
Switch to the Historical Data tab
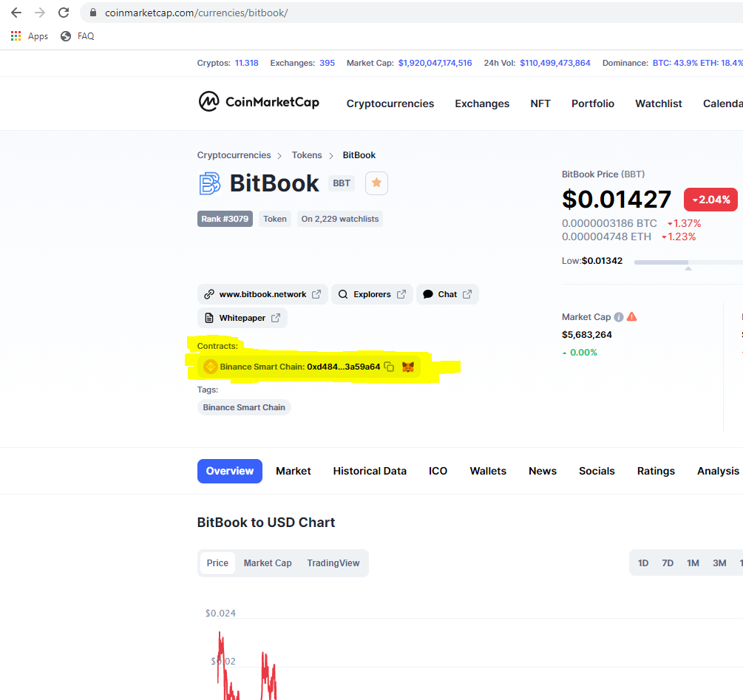pos(370,472)
